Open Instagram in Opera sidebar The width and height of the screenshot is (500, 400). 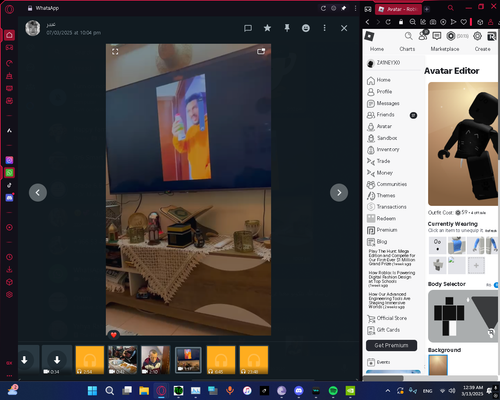(x=9, y=160)
